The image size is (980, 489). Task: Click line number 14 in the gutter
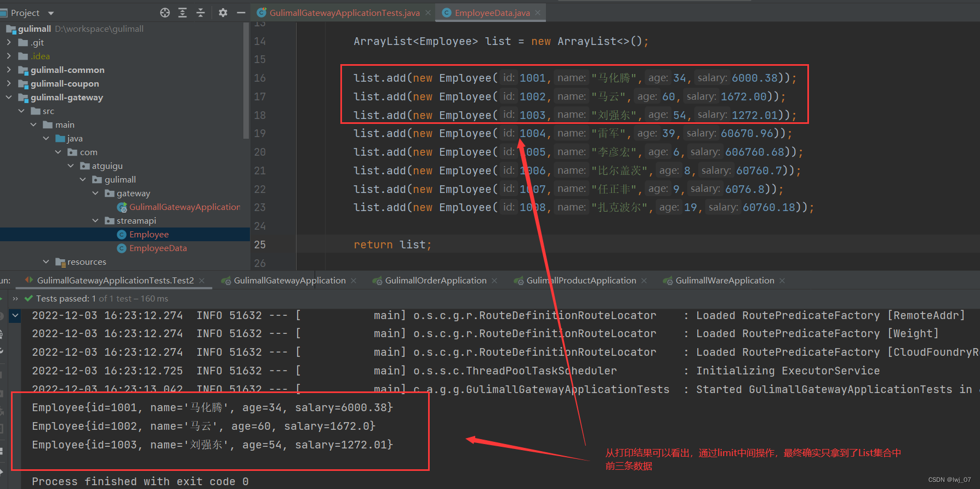point(260,41)
